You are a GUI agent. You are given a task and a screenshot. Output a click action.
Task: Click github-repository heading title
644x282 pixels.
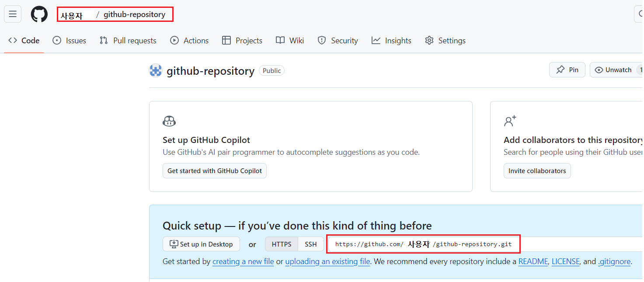click(x=210, y=71)
